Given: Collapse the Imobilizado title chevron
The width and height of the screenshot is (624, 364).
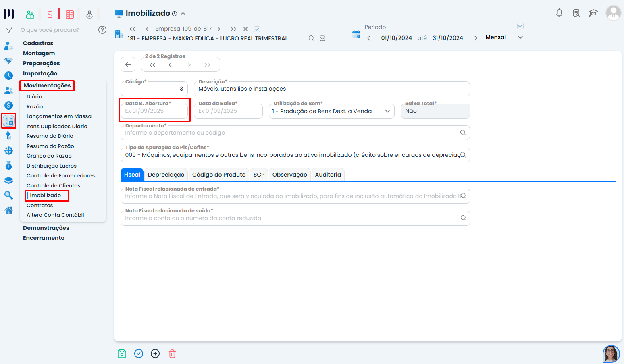Looking at the screenshot, I should coord(183,14).
